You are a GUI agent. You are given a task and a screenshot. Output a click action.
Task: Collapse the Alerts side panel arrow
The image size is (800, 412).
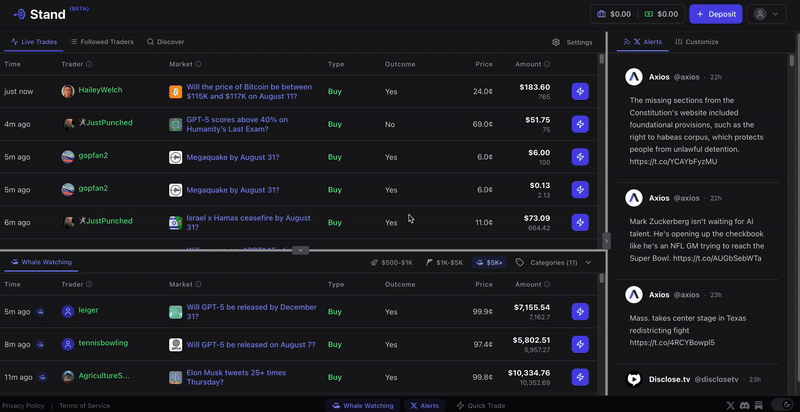[606, 240]
